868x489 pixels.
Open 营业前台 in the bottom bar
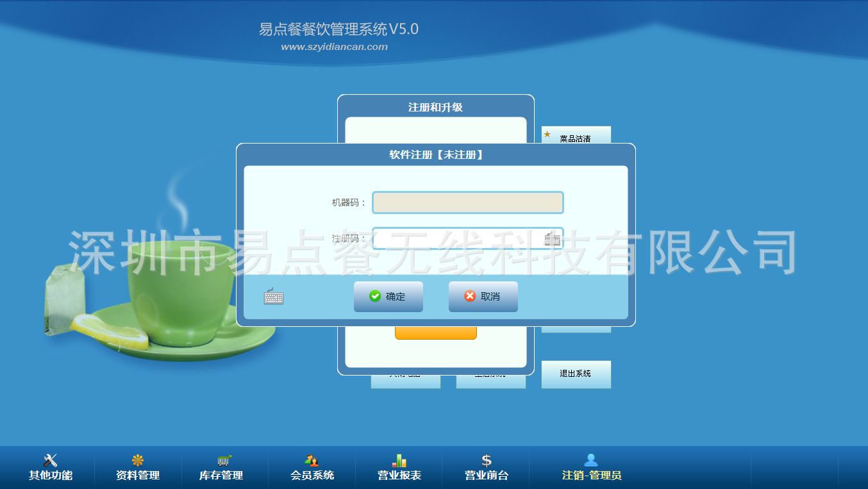point(487,468)
